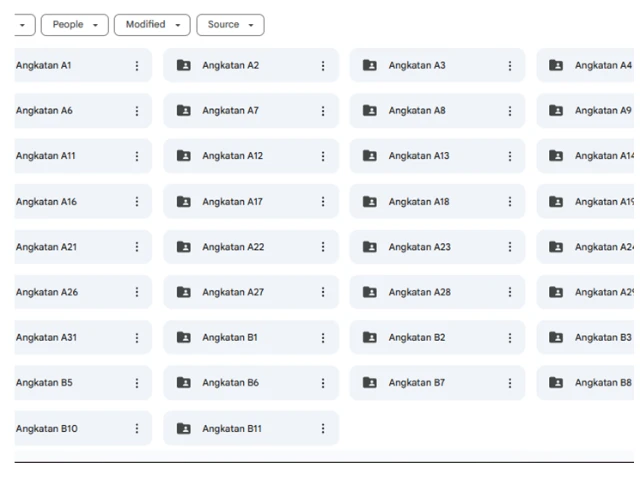Open more actions menu for Angkatan A13

coord(510,156)
